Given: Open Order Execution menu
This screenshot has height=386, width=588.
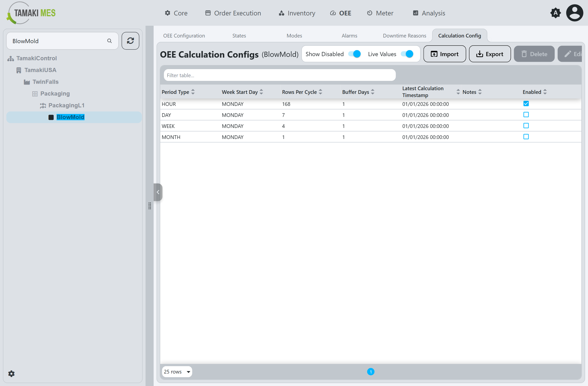Looking at the screenshot, I should point(233,13).
